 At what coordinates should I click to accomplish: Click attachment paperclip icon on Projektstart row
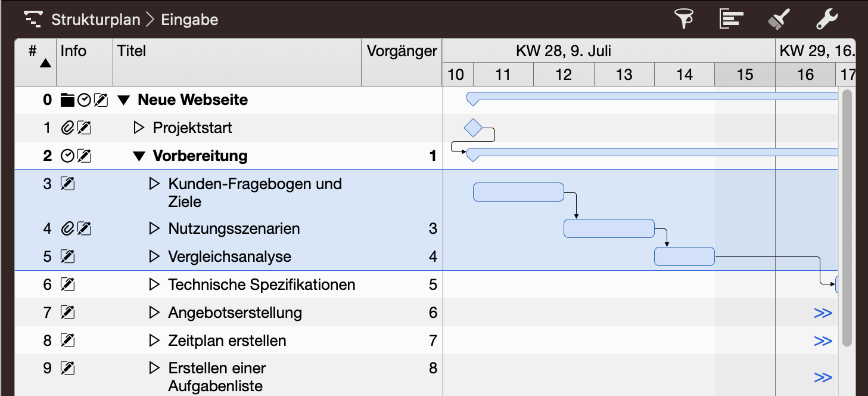point(67,128)
